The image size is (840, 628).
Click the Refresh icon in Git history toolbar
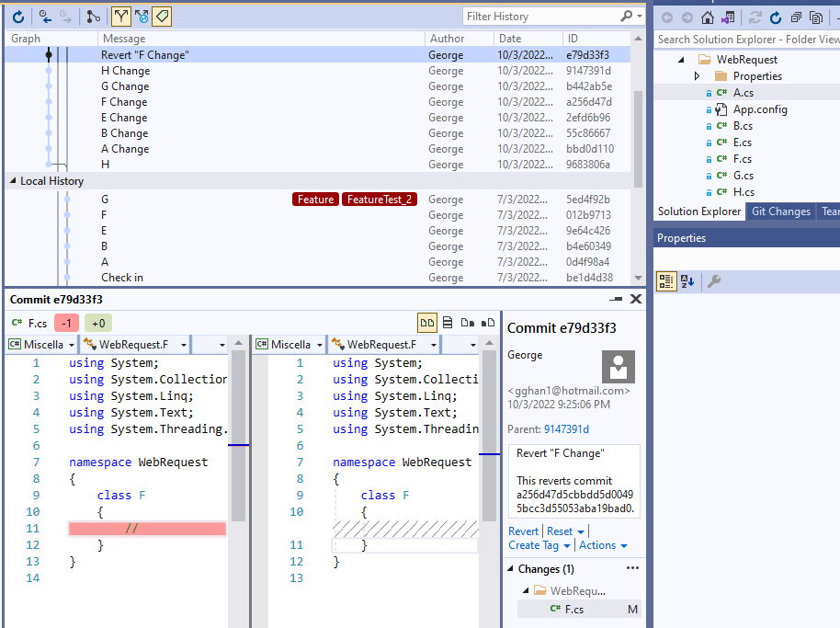coord(17,17)
